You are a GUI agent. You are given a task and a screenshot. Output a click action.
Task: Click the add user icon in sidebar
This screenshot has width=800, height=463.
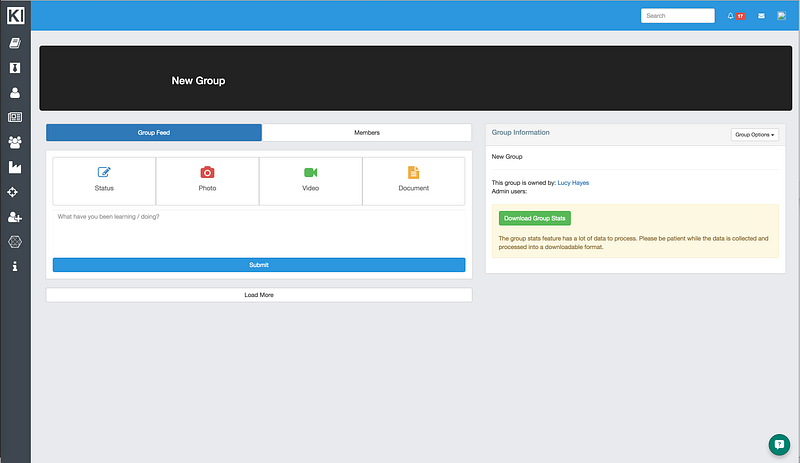click(15, 217)
